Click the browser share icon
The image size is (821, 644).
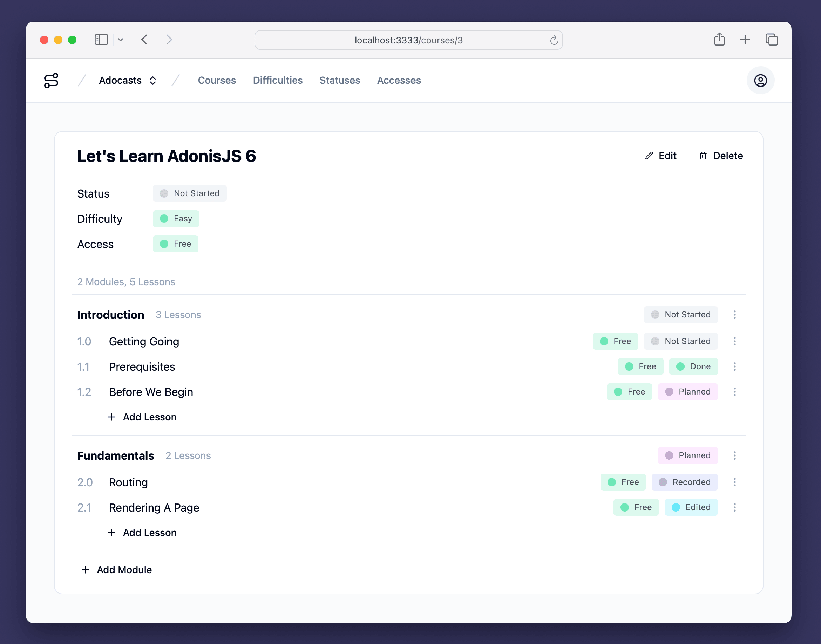719,40
